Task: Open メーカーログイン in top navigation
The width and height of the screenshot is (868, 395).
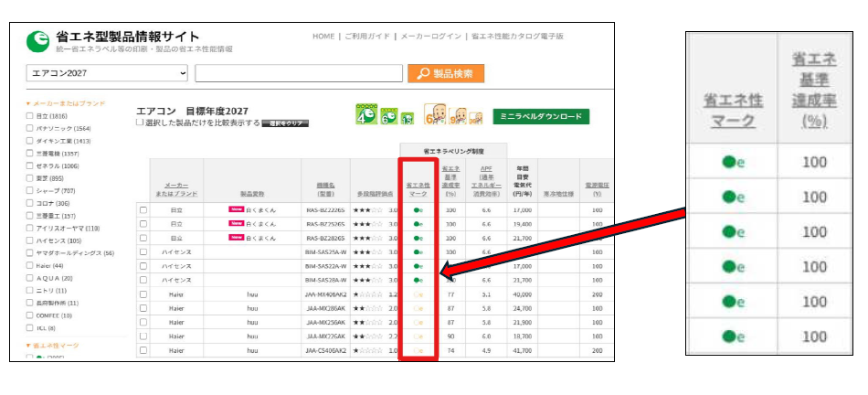Action: tap(430, 37)
